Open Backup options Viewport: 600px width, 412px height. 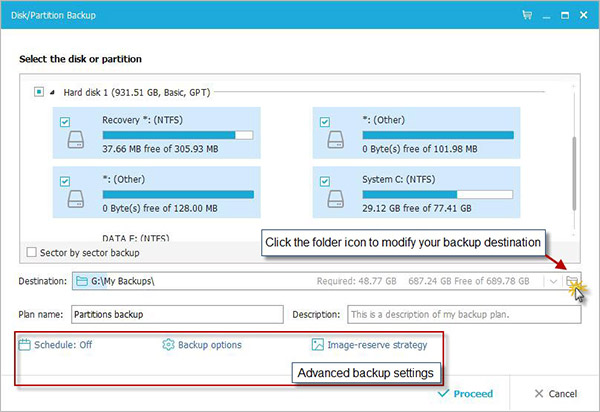(x=202, y=345)
